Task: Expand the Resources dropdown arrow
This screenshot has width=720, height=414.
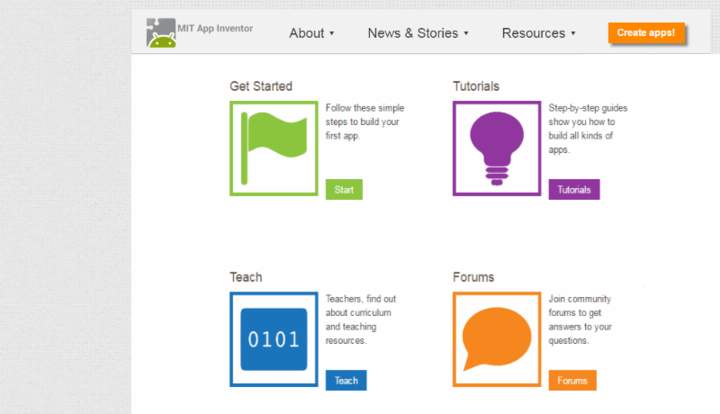Action: (x=573, y=33)
